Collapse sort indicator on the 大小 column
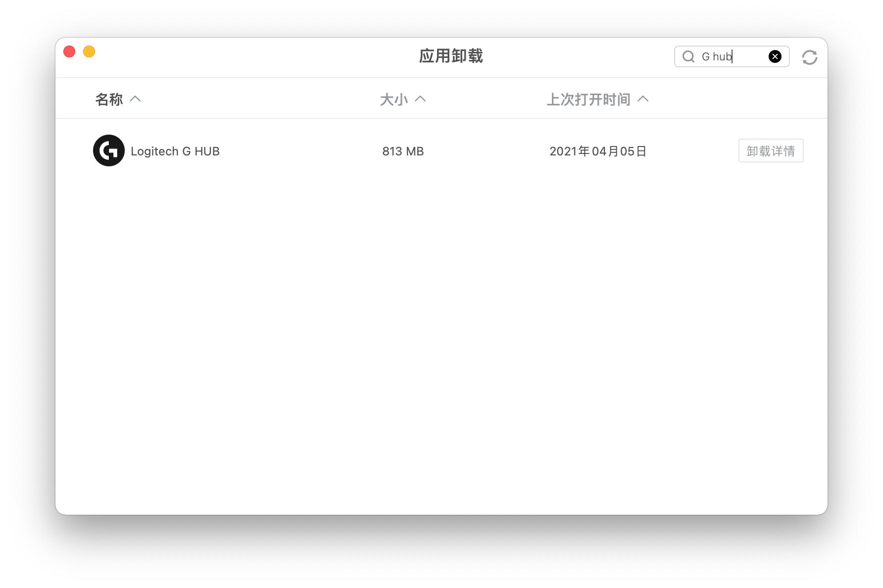Screen dimensions: 883x588 (421, 99)
